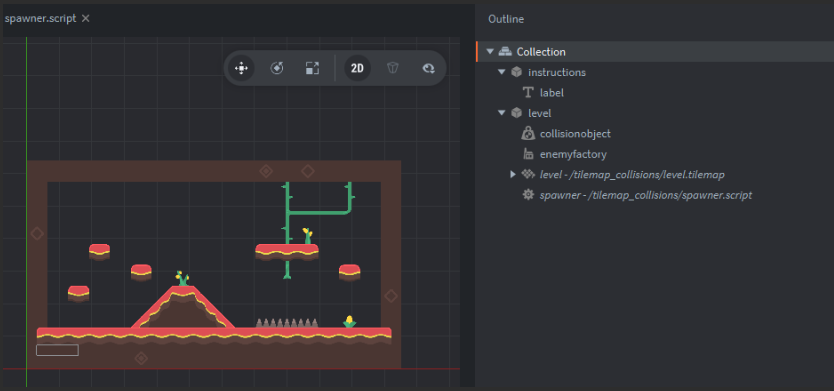The height and width of the screenshot is (391, 834).
Task: Select spawner.script entry in outline
Action: (646, 195)
